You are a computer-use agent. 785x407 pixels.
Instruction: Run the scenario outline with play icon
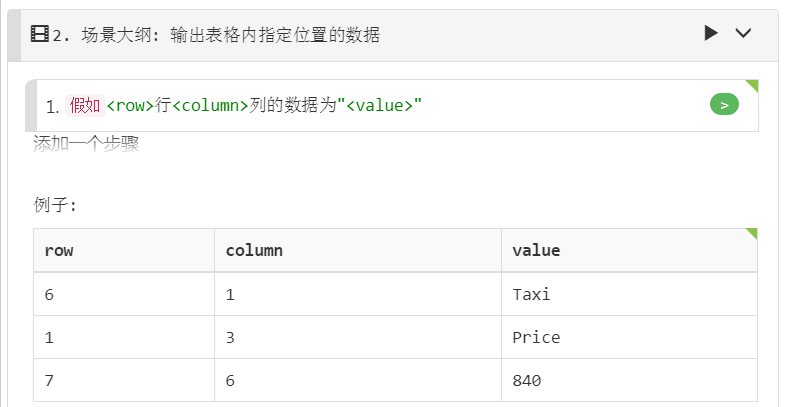(710, 34)
